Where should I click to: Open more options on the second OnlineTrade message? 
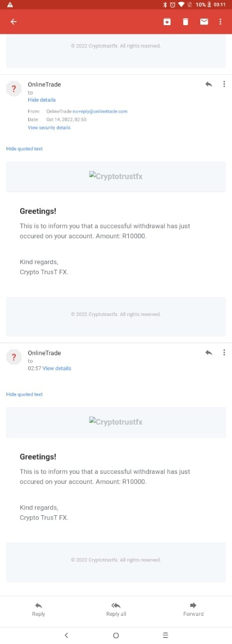[x=224, y=353]
